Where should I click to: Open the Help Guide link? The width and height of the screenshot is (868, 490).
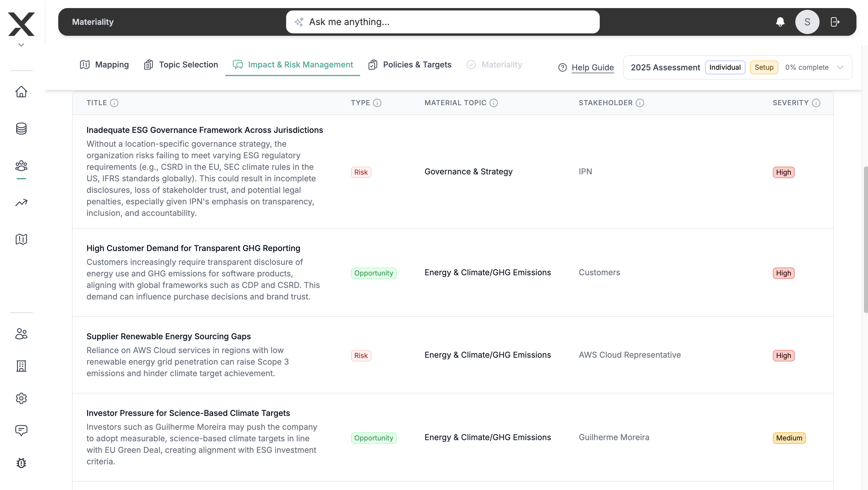(592, 67)
